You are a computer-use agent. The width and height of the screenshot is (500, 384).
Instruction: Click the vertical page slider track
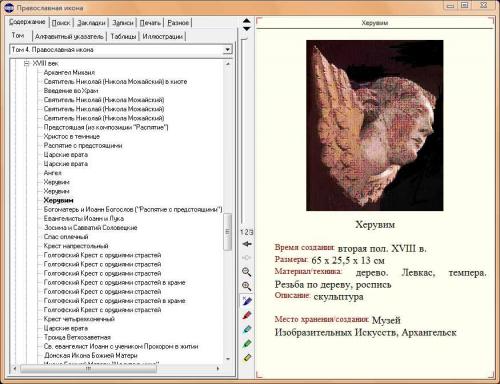(244, 130)
